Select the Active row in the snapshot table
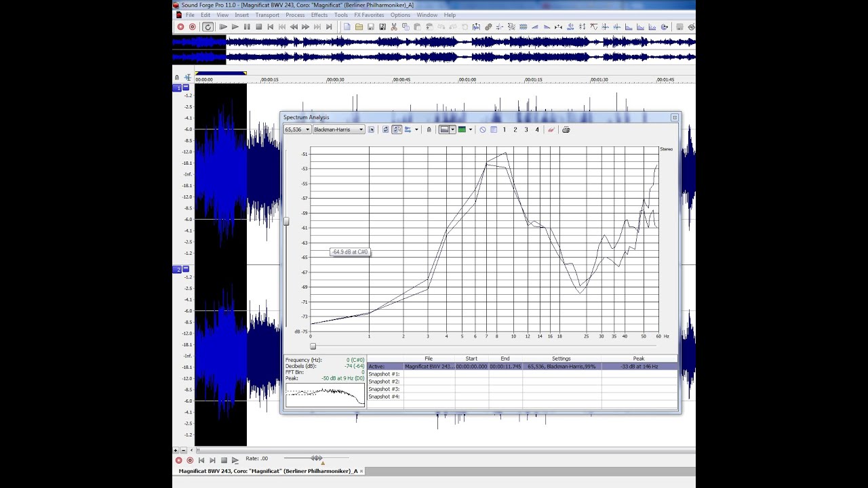Screen dimensions: 868x488 pos(522,367)
